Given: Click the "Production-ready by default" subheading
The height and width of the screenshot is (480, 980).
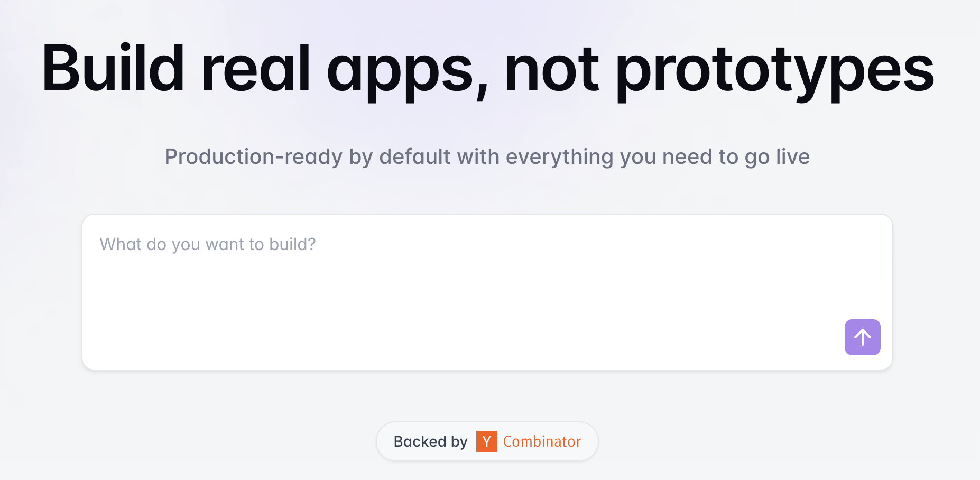Looking at the screenshot, I should click(487, 156).
